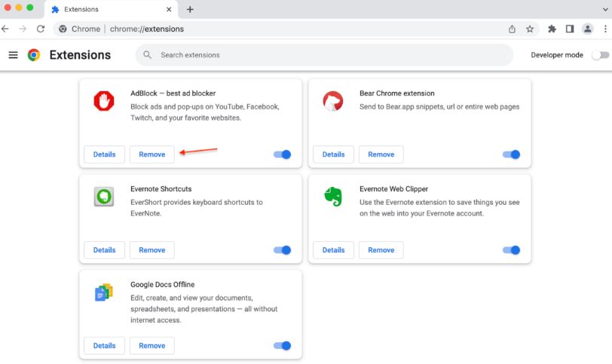Turn off Evernote Web Clipper
Image resolution: width=612 pixels, height=364 pixels.
[511, 250]
